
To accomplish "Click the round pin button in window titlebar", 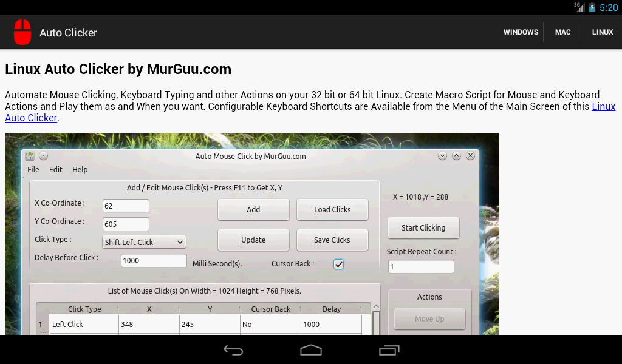I will (44, 156).
